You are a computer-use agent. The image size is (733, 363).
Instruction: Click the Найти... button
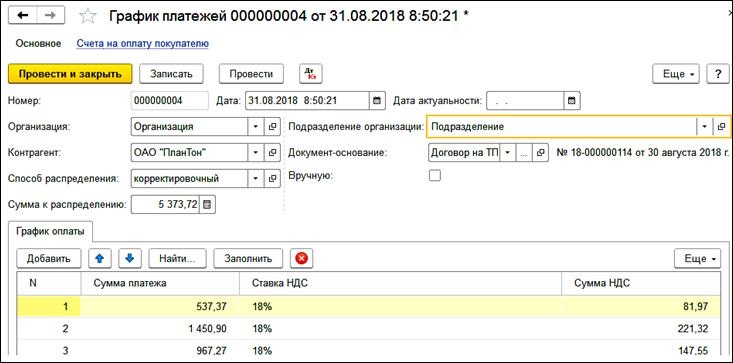click(x=178, y=258)
